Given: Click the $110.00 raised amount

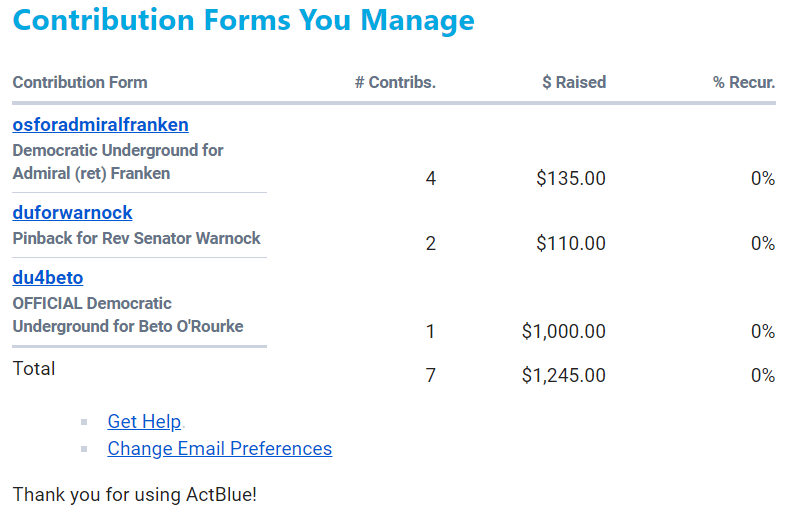Looking at the screenshot, I should point(570,243).
